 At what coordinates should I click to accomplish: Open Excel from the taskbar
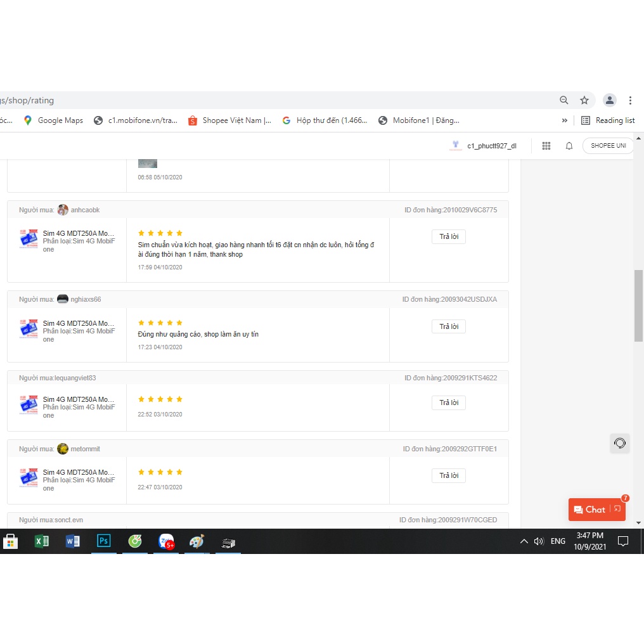tap(41, 541)
